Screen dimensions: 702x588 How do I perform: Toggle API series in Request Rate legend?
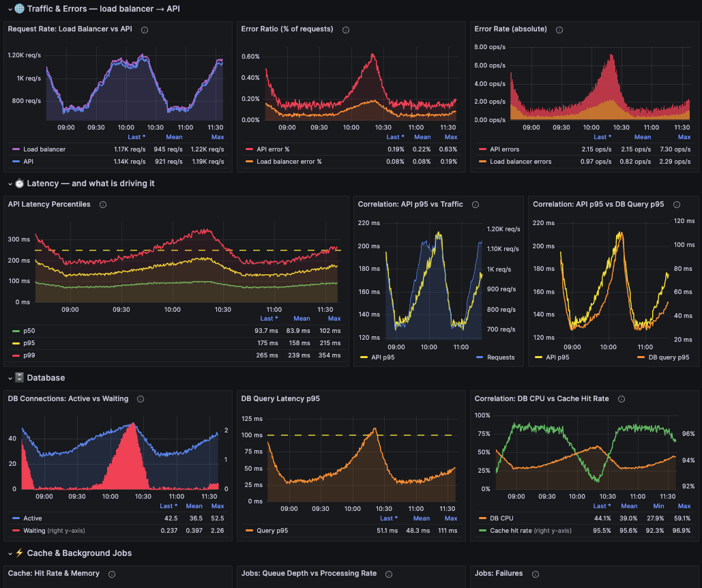pos(28,162)
